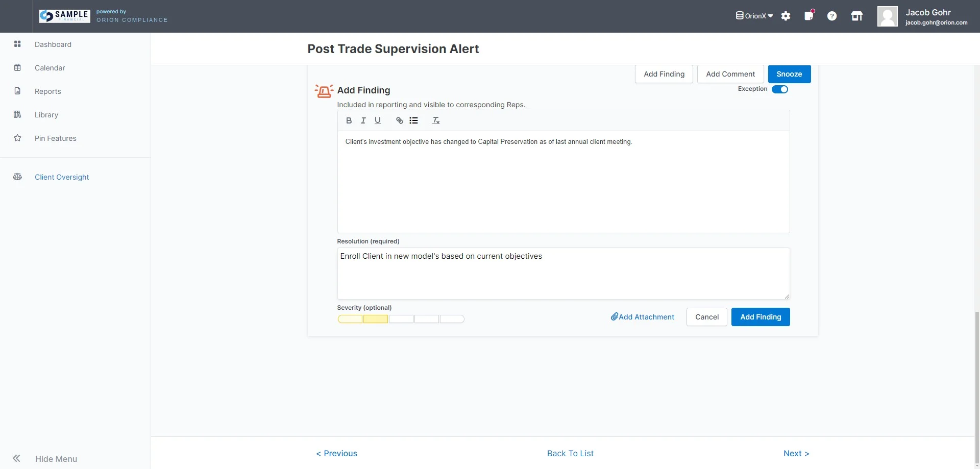The width and height of the screenshot is (980, 469).
Task: Go to Reports in the sidebar
Action: (x=48, y=91)
